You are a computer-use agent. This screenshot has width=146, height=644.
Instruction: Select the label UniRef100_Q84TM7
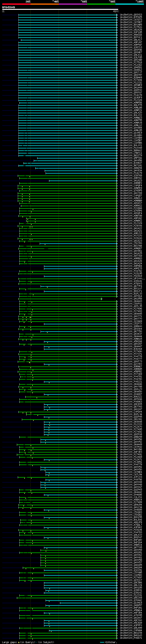[x=131, y=75]
